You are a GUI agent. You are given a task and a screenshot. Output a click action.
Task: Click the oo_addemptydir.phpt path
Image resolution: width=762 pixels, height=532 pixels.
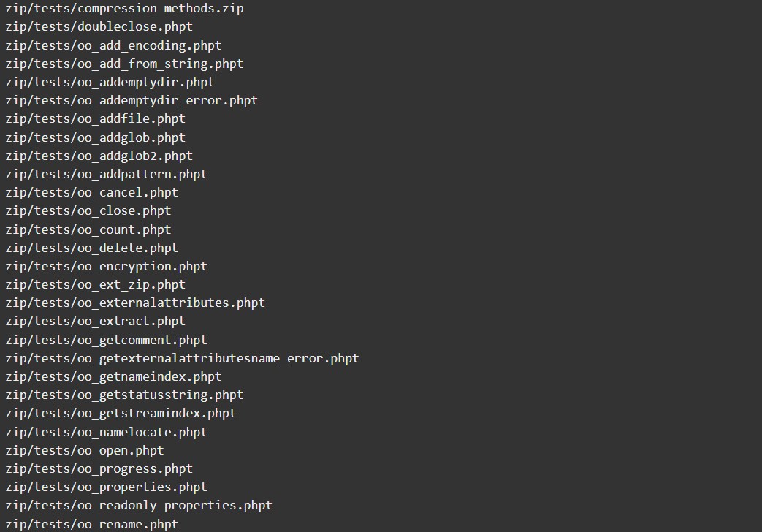[x=110, y=82]
